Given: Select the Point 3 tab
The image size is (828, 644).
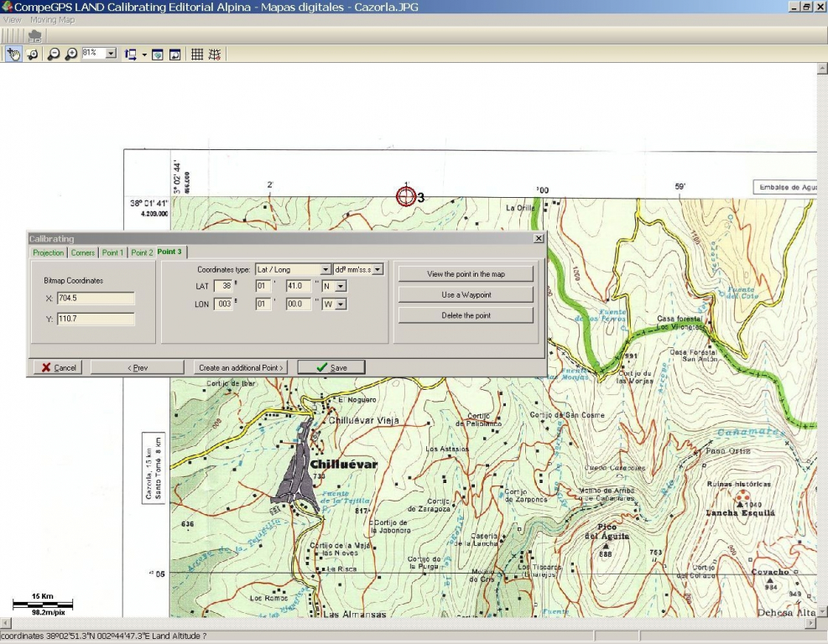Looking at the screenshot, I should click(x=169, y=252).
